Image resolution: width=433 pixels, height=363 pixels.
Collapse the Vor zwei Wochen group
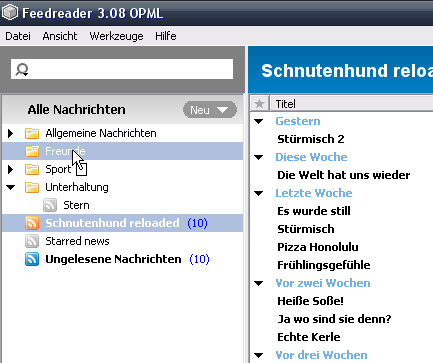click(x=258, y=283)
